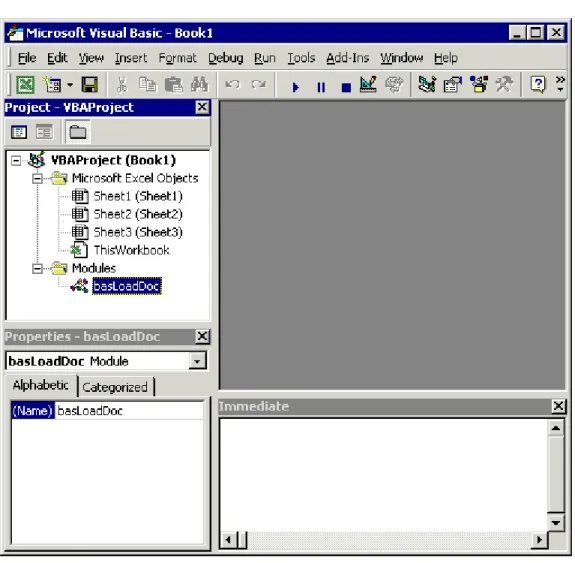Click the Cut scissors icon
This screenshot has width=575, height=563.
click(x=121, y=85)
